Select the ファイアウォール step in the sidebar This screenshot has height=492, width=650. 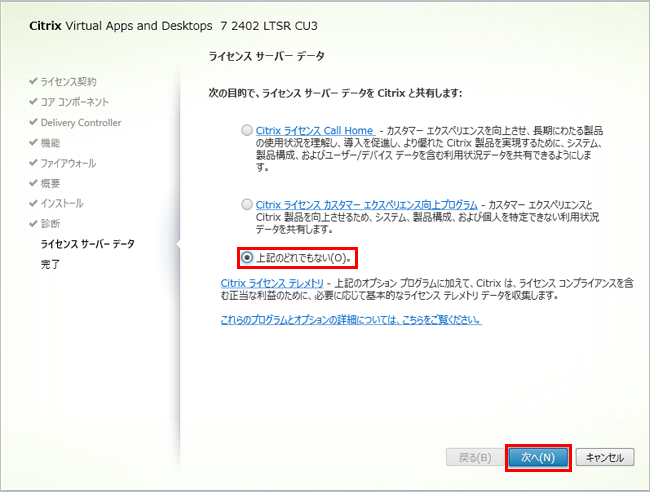click(x=68, y=163)
